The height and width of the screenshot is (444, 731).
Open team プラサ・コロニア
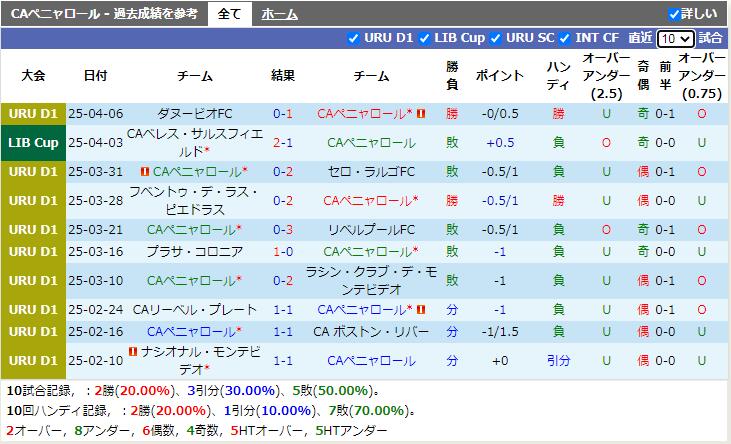(x=195, y=252)
